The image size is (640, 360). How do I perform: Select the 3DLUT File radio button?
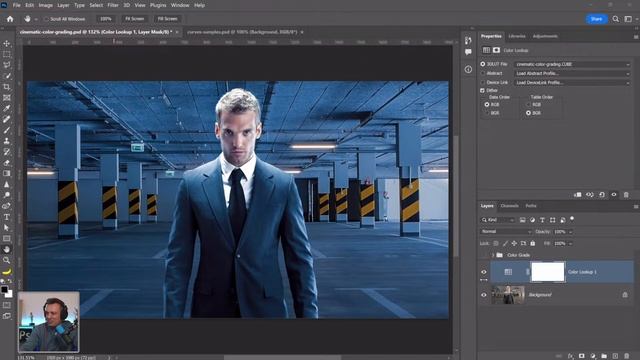[x=482, y=64]
